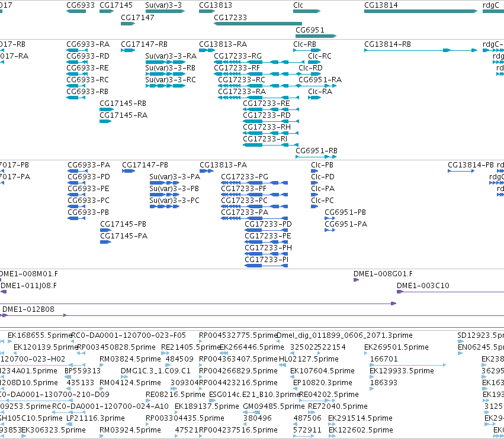Click the CG17147 gene label
This screenshot has width=504, height=439.
137,17
